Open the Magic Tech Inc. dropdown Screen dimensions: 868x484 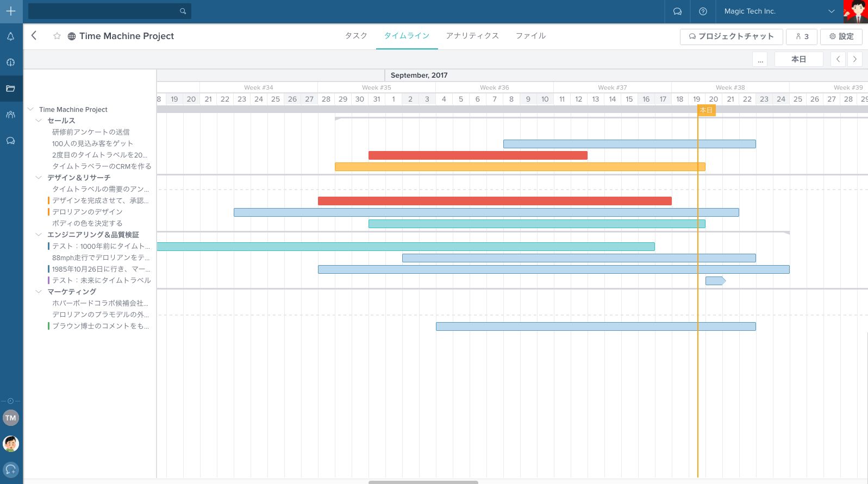pos(779,11)
